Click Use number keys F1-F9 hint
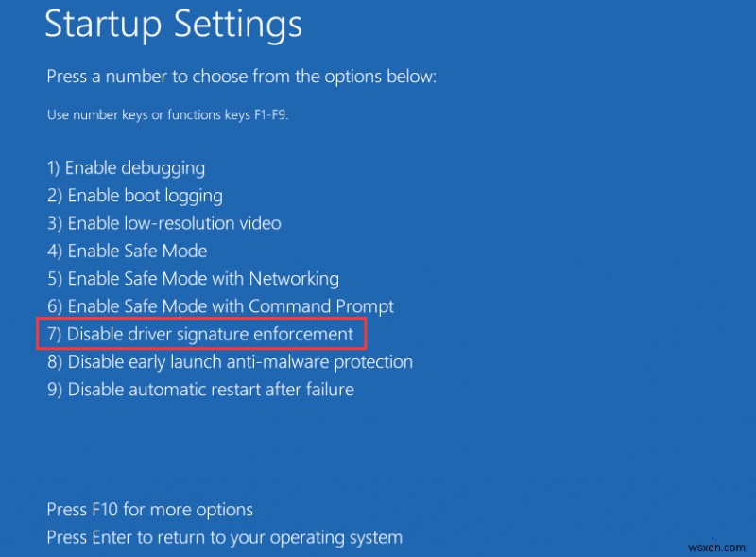Viewport: 756px width, 557px height. point(168,114)
